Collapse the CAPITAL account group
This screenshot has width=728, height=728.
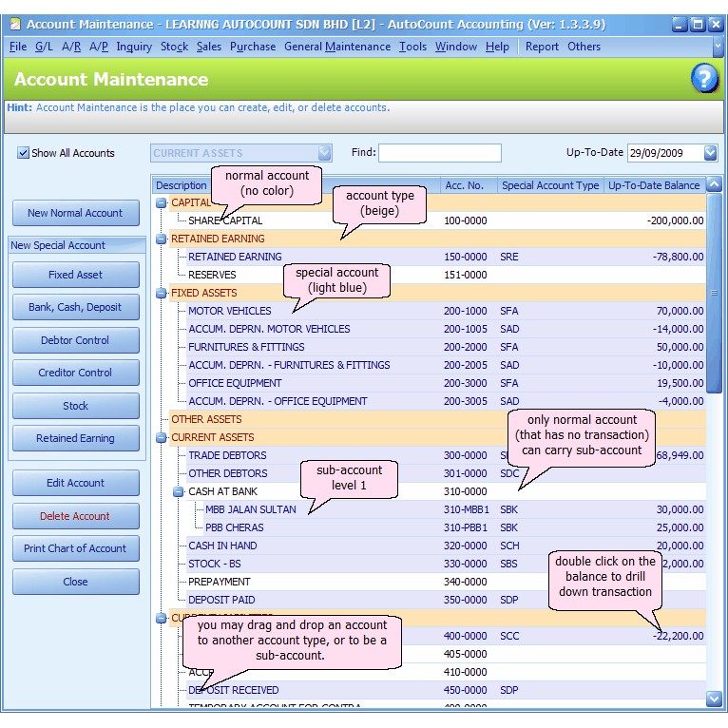pyautogui.click(x=161, y=202)
